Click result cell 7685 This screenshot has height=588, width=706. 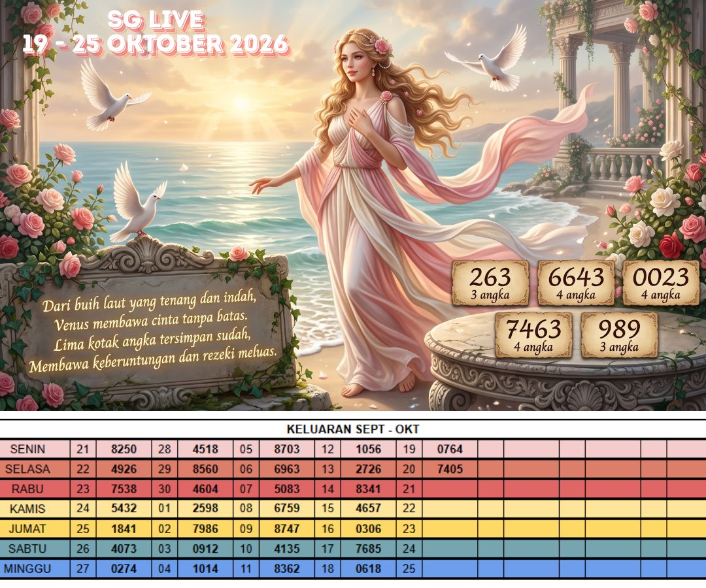point(368,549)
